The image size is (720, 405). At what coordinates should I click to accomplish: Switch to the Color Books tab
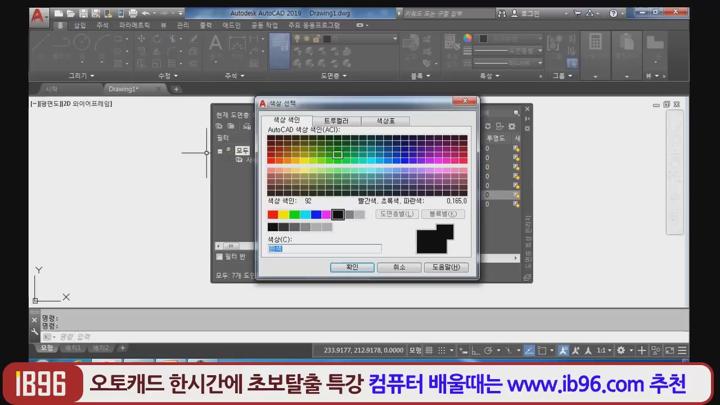point(386,121)
